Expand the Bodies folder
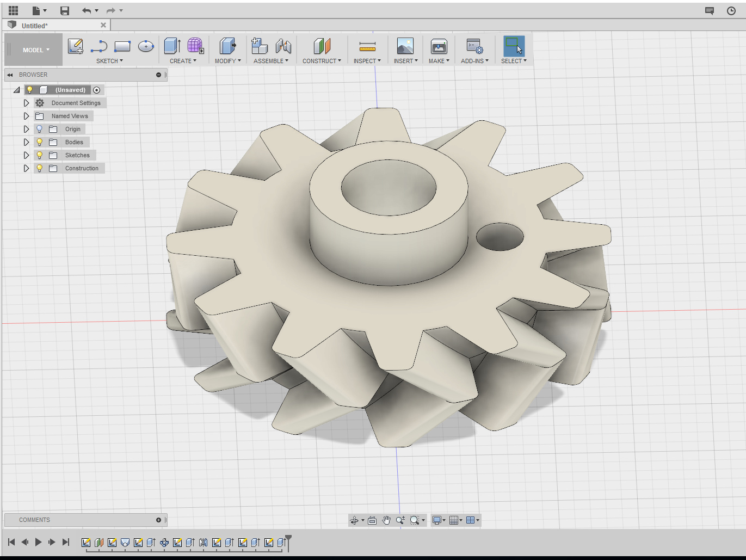The image size is (746, 560). pos(26,142)
